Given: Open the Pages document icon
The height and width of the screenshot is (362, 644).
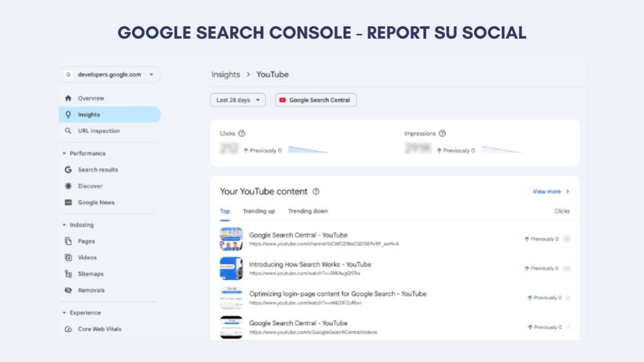Looking at the screenshot, I should click(x=68, y=241).
